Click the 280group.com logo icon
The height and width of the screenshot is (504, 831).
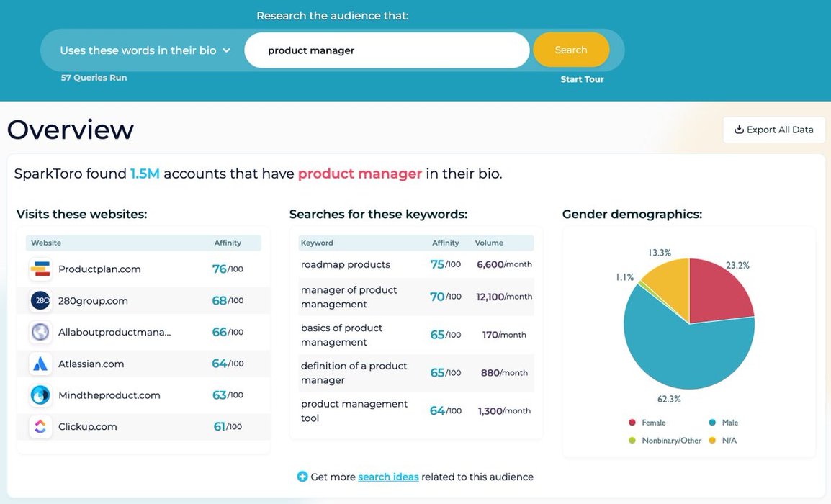(x=40, y=300)
